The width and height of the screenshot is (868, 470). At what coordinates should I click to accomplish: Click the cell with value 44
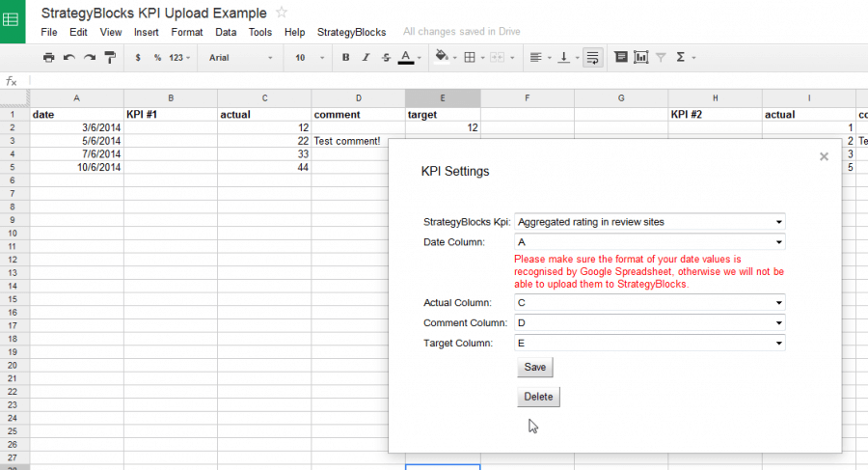[264, 167]
